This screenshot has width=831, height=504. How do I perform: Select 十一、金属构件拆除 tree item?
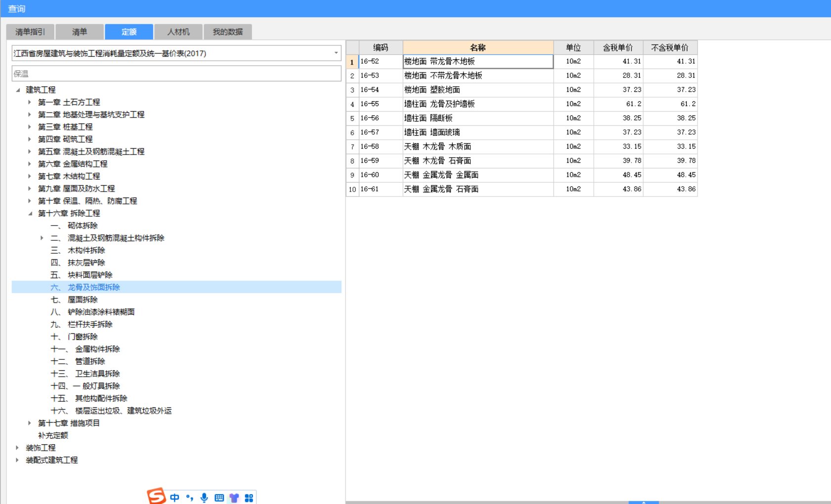pyautogui.click(x=85, y=349)
